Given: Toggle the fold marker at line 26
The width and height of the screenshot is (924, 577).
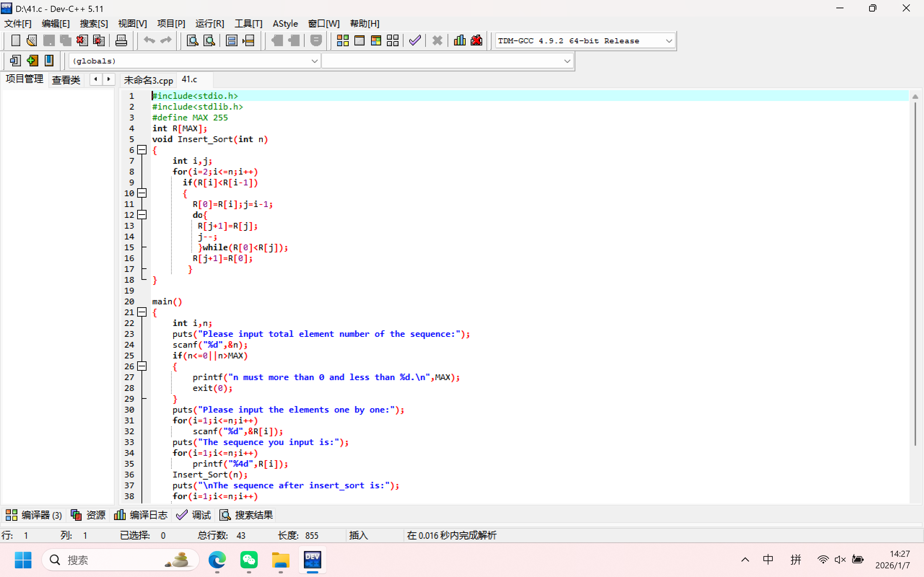Looking at the screenshot, I should pyautogui.click(x=142, y=366).
